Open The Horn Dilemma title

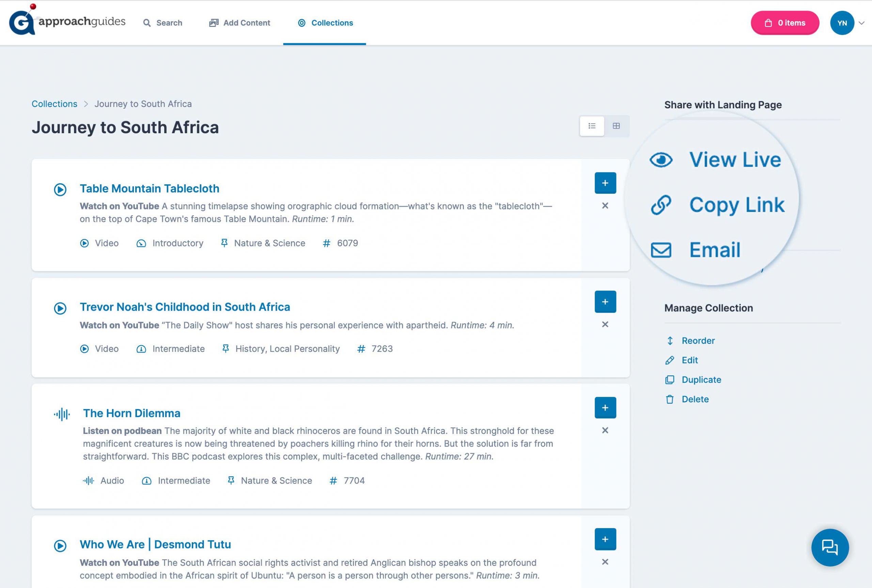point(131,413)
